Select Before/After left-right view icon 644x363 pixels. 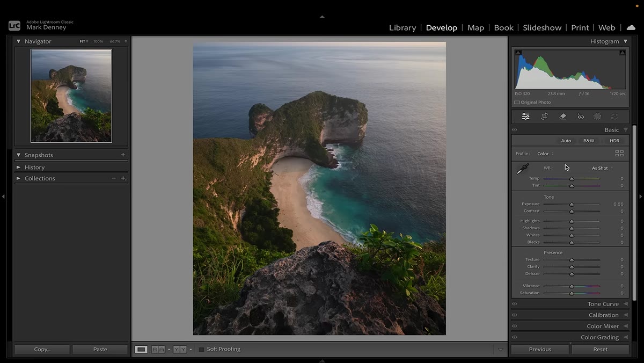pos(158,350)
